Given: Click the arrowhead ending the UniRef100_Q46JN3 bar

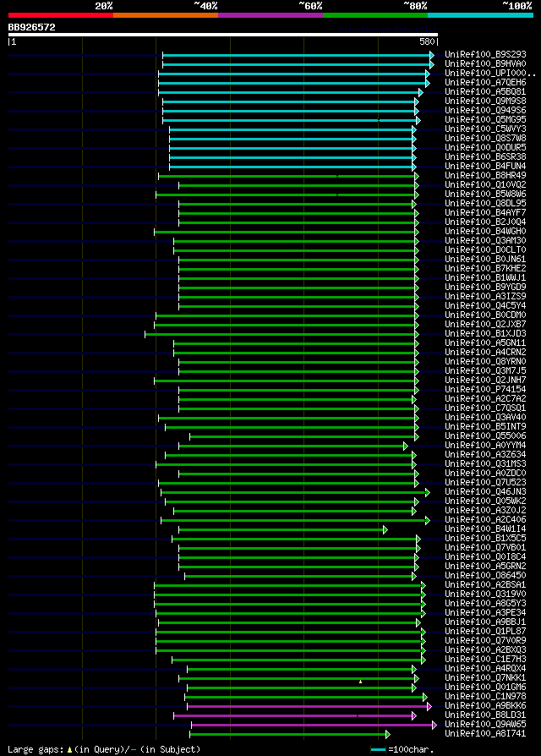Looking at the screenshot, I should click(x=428, y=493).
